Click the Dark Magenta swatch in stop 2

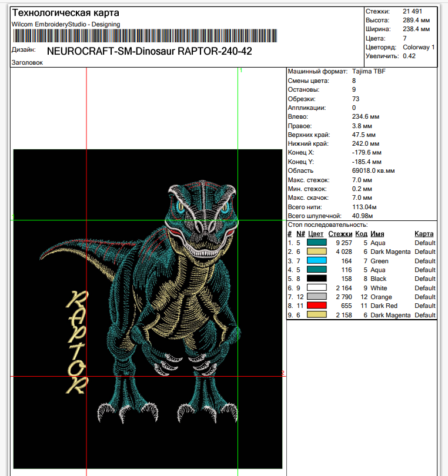[x=317, y=252]
